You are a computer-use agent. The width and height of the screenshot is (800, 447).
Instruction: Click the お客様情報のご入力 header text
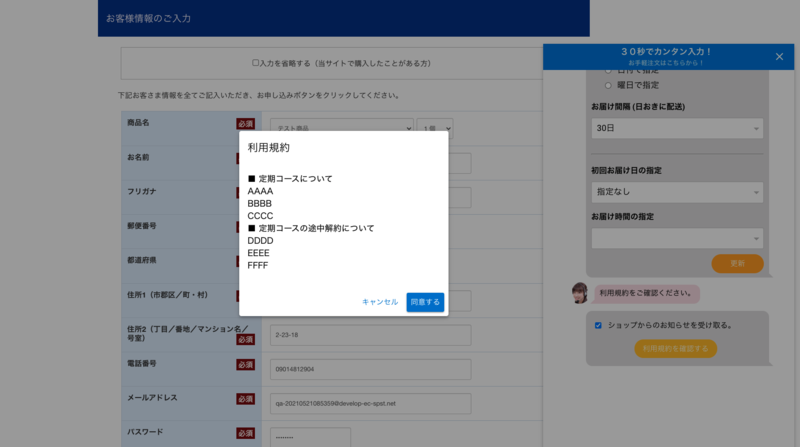148,18
